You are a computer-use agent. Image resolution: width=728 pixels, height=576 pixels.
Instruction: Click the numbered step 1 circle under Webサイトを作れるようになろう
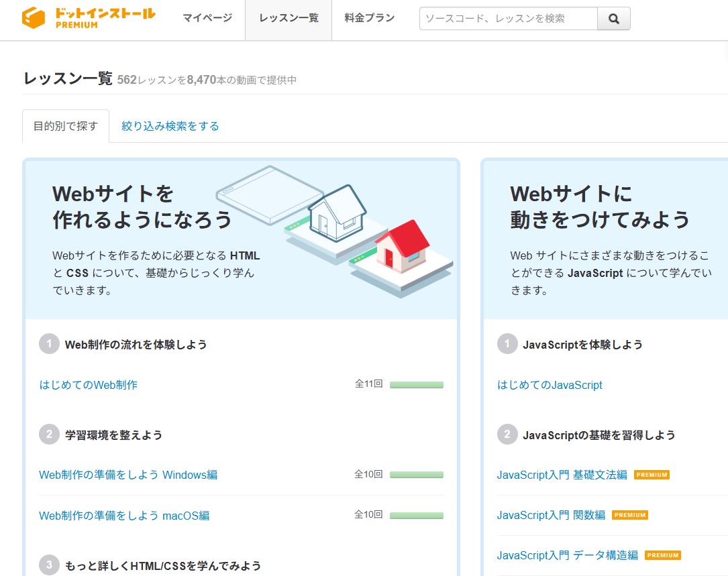[x=48, y=344]
